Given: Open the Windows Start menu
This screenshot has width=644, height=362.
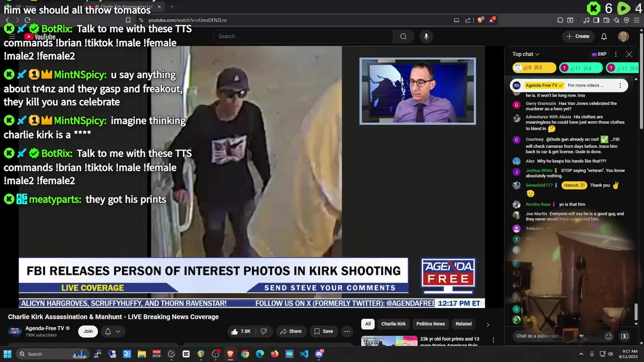Looking at the screenshot, I should click(8, 354).
